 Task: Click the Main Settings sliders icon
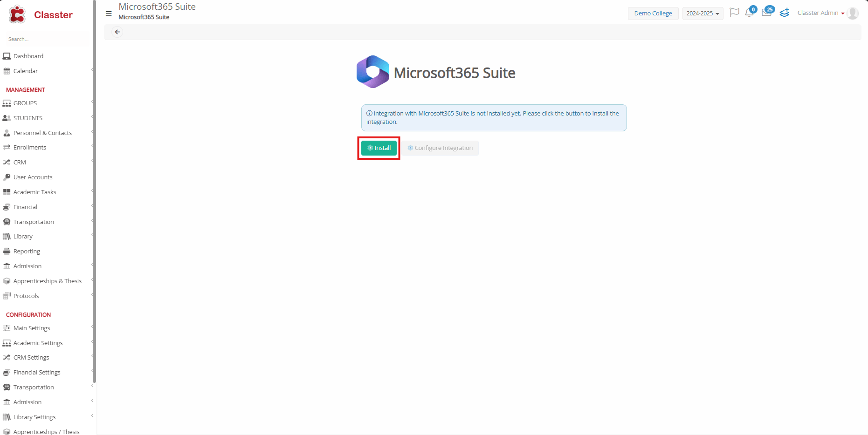pyautogui.click(x=7, y=328)
